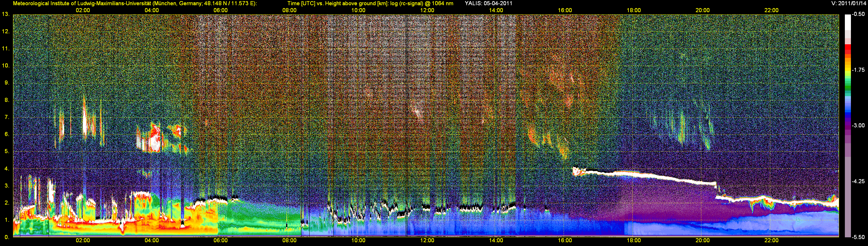Image resolution: width=868 pixels, height=246 pixels.
Task: Click the 22:00 label on the bottom time axis
Action: 771,240
